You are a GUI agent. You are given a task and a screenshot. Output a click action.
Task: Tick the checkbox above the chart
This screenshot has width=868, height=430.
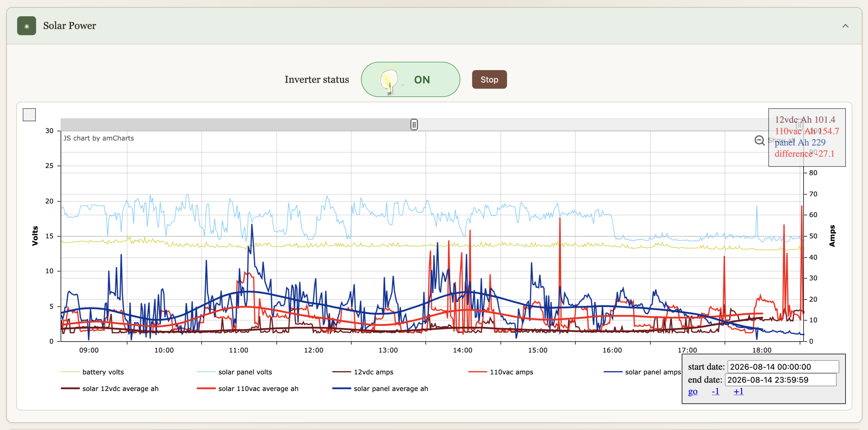point(29,115)
